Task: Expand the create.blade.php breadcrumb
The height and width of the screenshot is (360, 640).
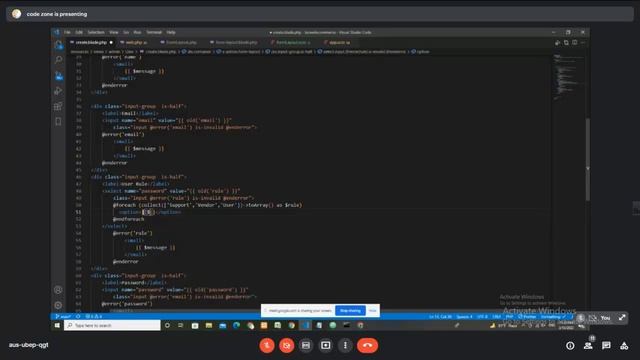Action: click(x=158, y=52)
